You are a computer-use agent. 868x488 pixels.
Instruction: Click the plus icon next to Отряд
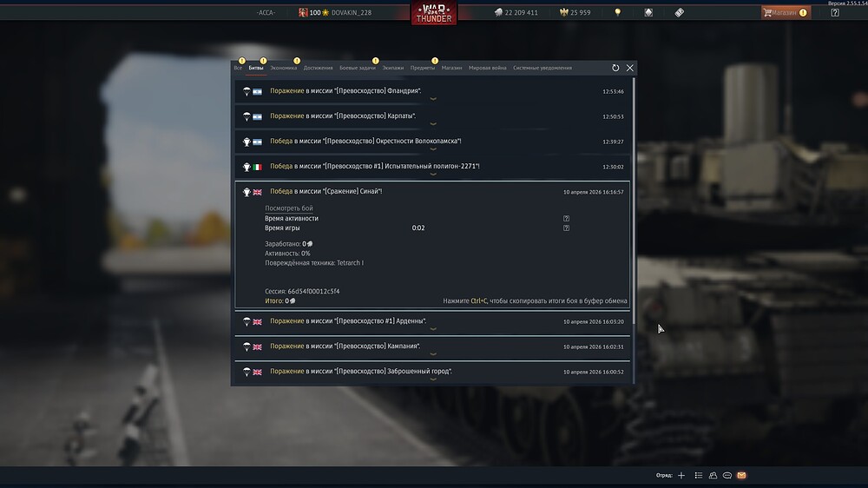point(681,476)
